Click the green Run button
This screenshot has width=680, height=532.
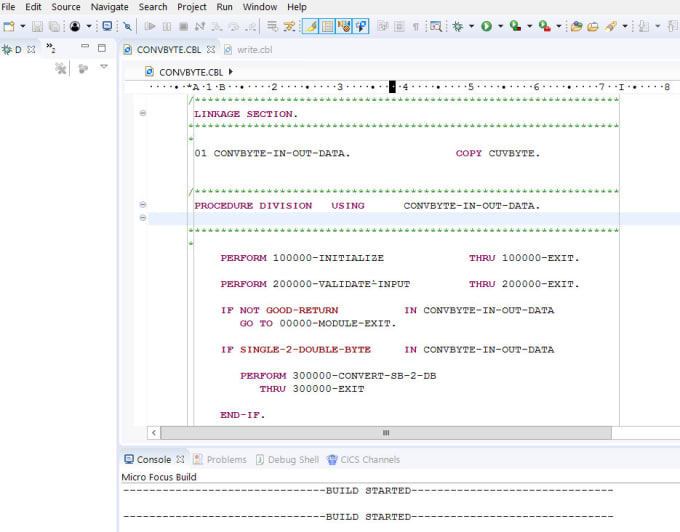(x=487, y=26)
